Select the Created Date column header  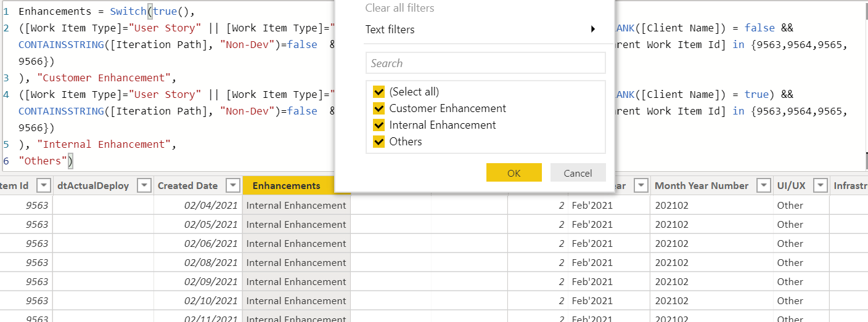pos(187,186)
